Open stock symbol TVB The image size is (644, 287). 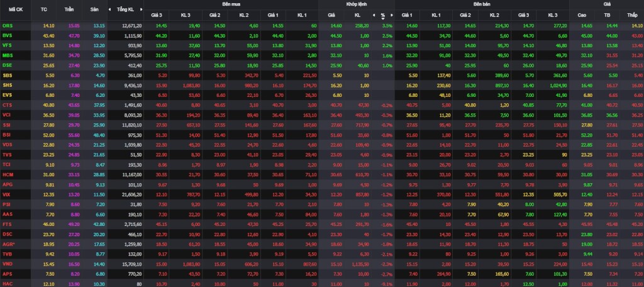click(8, 254)
